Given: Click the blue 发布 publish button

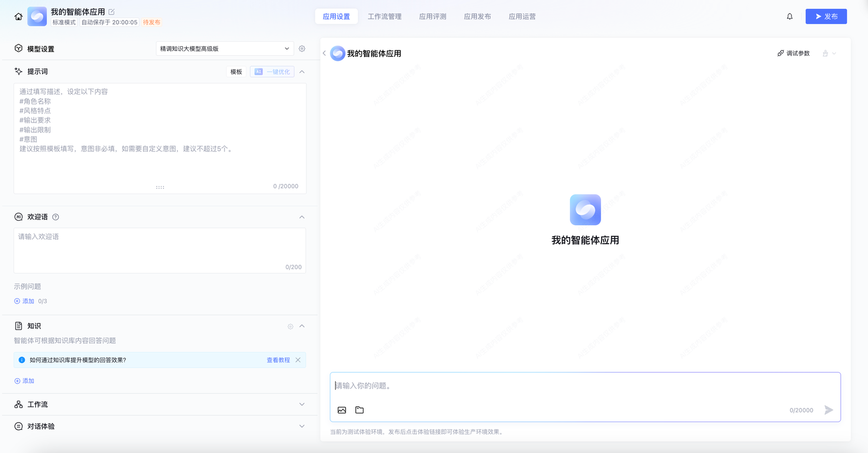Looking at the screenshot, I should [x=826, y=17].
